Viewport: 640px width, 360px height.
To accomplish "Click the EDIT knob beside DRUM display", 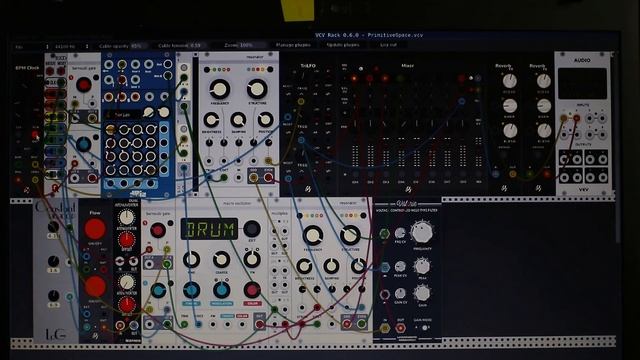I will pyautogui.click(x=252, y=229).
